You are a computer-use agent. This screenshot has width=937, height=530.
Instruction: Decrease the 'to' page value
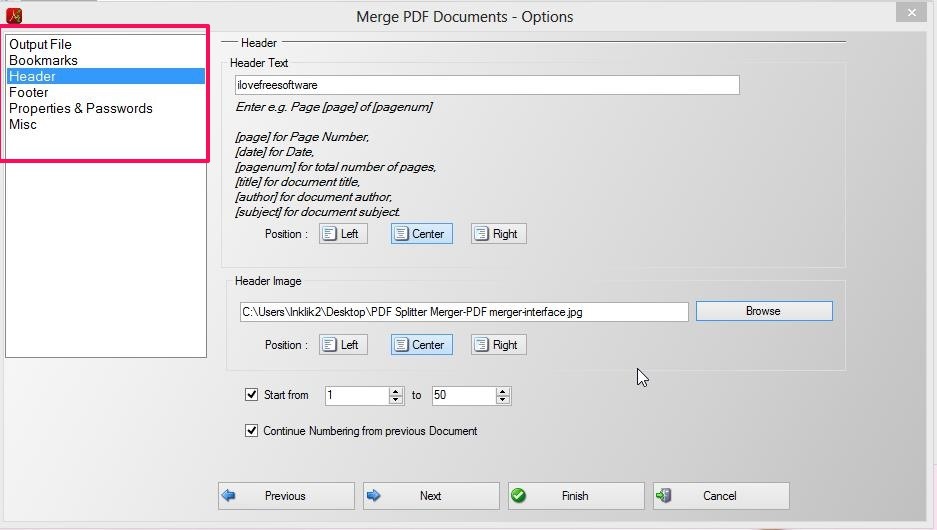tap(503, 400)
